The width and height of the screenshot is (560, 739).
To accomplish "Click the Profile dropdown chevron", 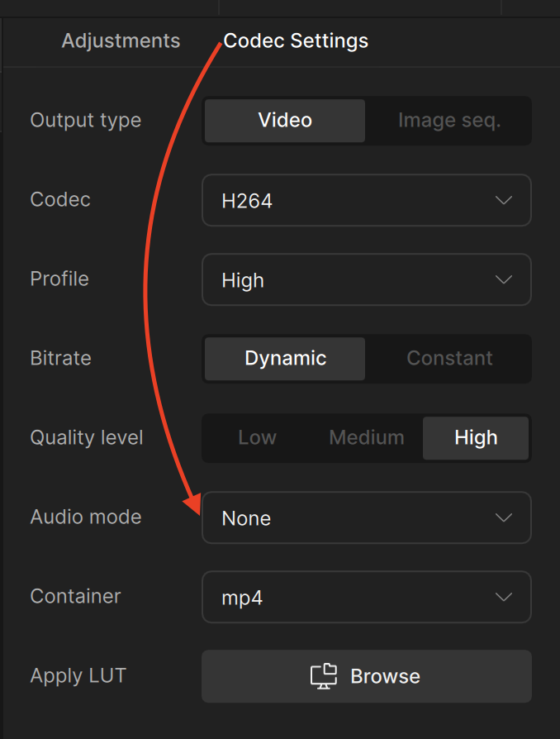I will coord(504,279).
